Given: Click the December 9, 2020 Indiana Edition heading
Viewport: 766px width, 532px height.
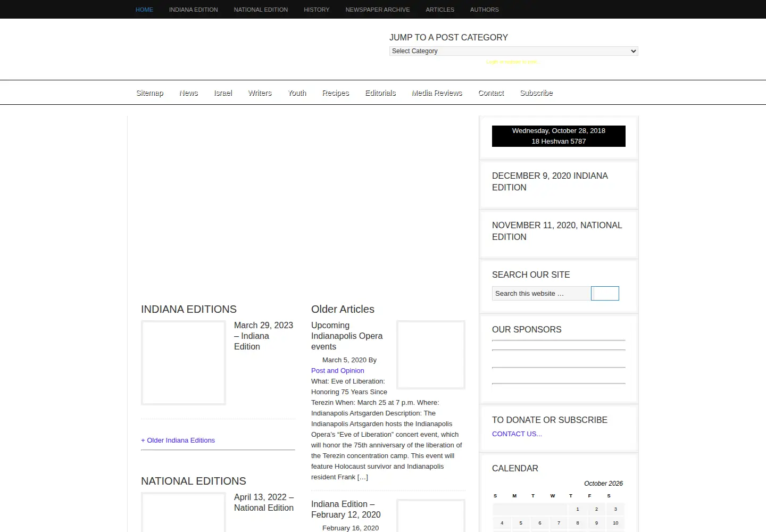Looking at the screenshot, I should click(x=550, y=182).
